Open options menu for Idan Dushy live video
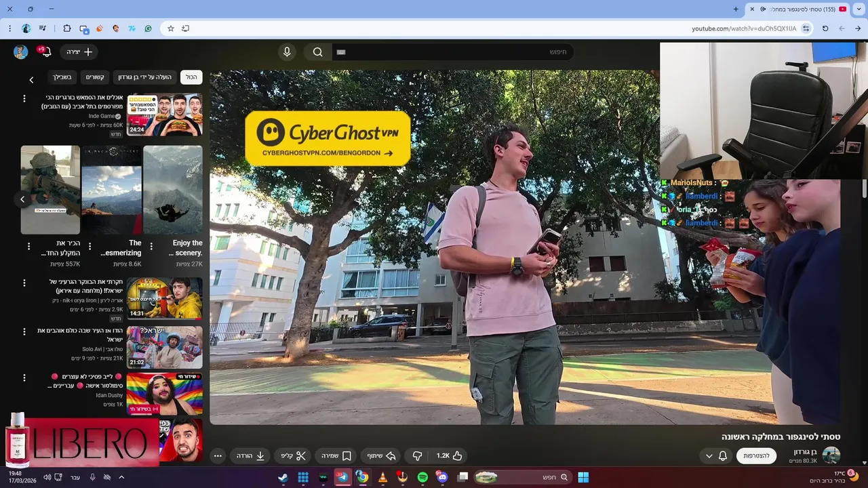This screenshot has height=488, width=868. pyautogui.click(x=24, y=378)
